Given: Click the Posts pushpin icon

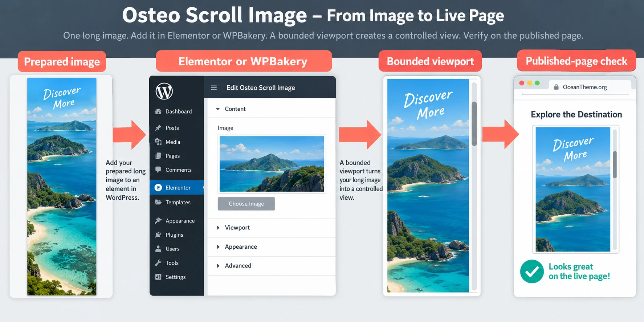Looking at the screenshot, I should [158, 128].
